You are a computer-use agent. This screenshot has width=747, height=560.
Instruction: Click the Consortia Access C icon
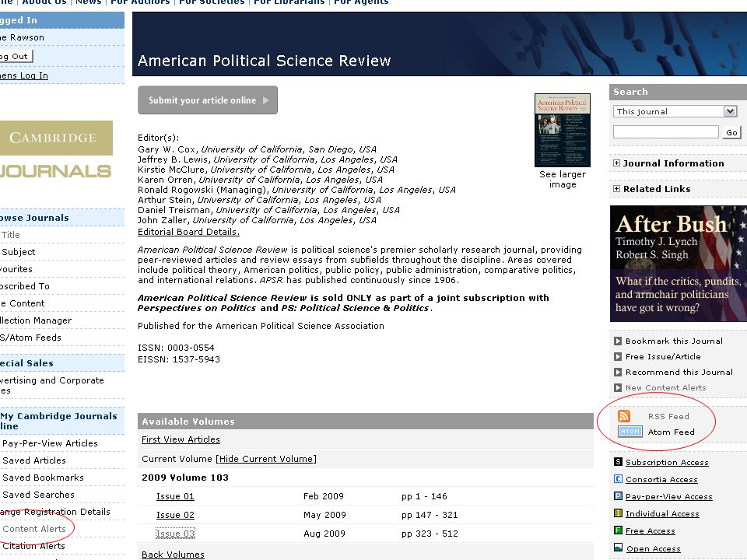[618, 478]
